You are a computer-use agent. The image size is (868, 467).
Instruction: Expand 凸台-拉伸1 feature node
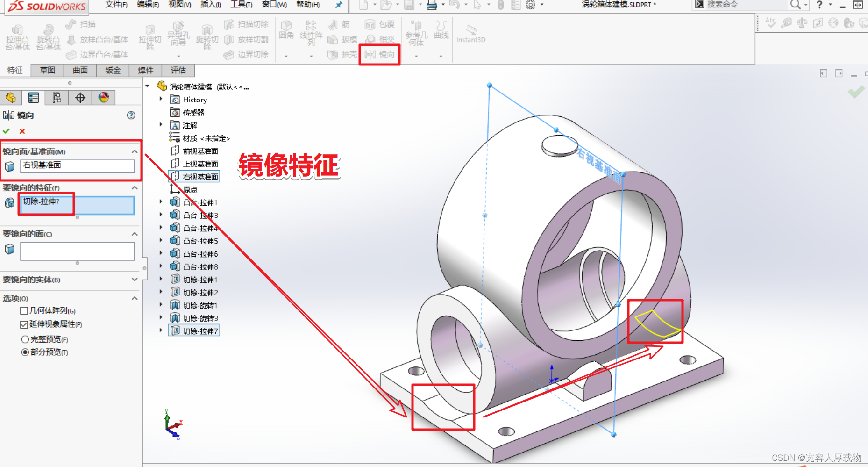click(x=161, y=202)
